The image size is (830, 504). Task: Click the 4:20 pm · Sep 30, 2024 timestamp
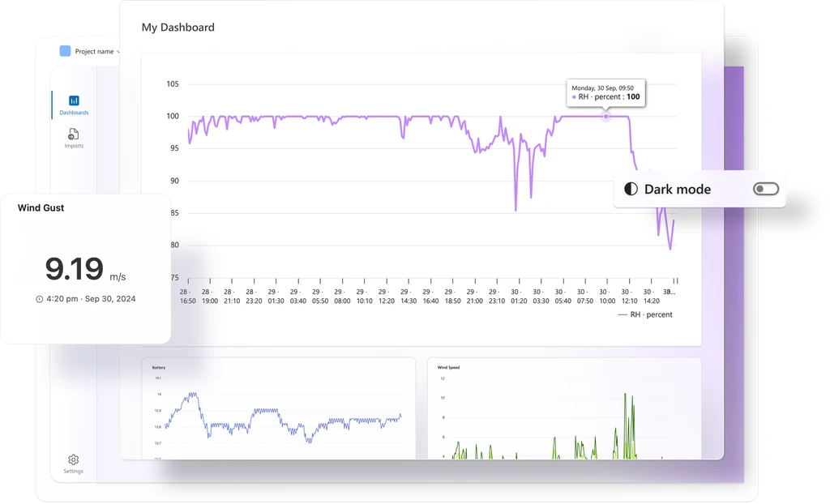point(91,299)
